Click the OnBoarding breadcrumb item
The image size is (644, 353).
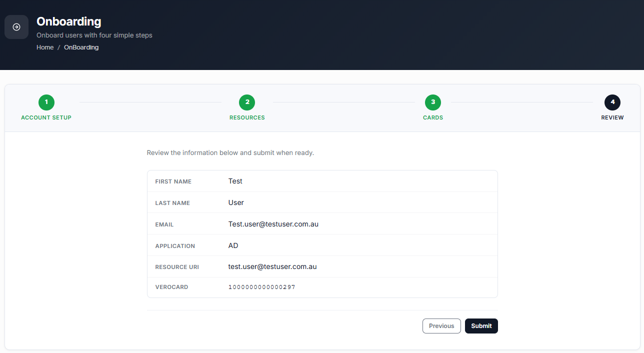(81, 47)
